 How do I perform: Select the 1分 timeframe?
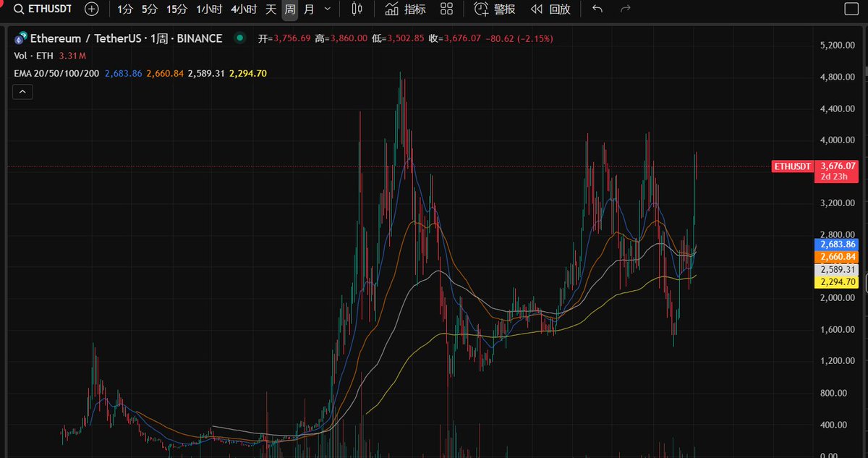click(125, 9)
